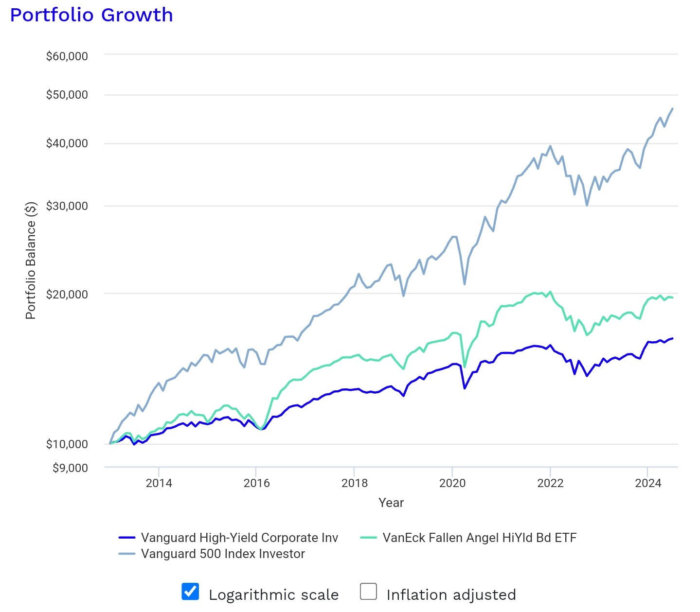
Task: Toggle Vanguard 500 Index Investor legend entry
Action: click(223, 554)
